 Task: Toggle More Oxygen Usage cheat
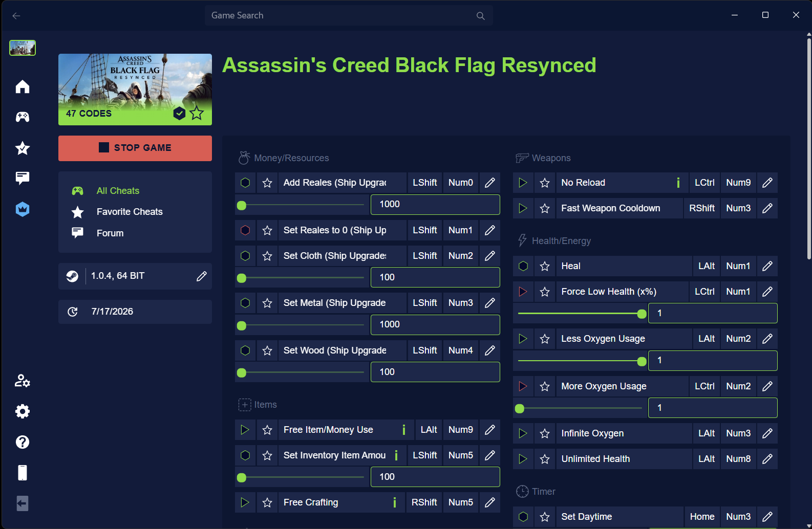coord(523,386)
